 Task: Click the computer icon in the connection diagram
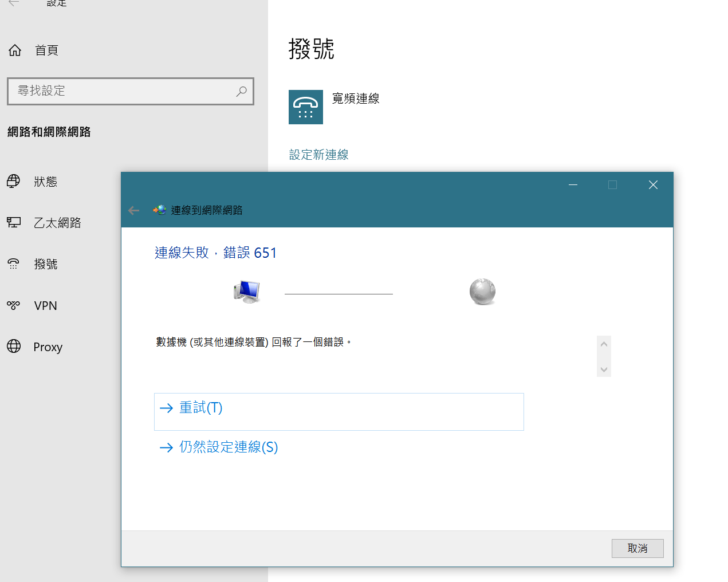point(246,292)
